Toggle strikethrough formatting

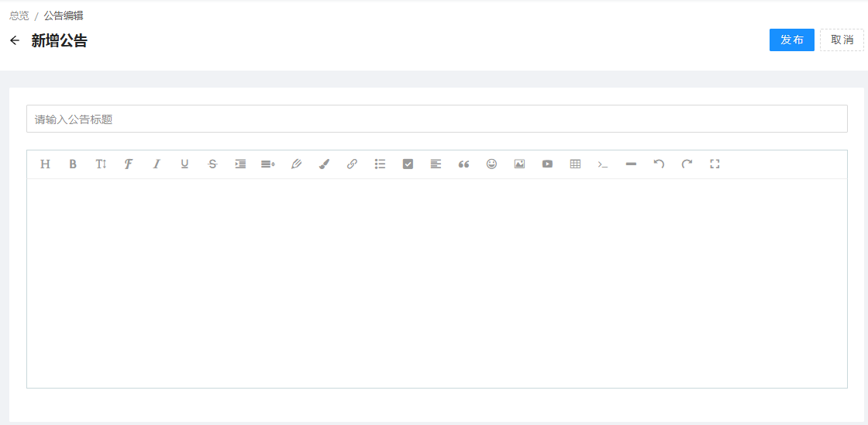[212, 164]
